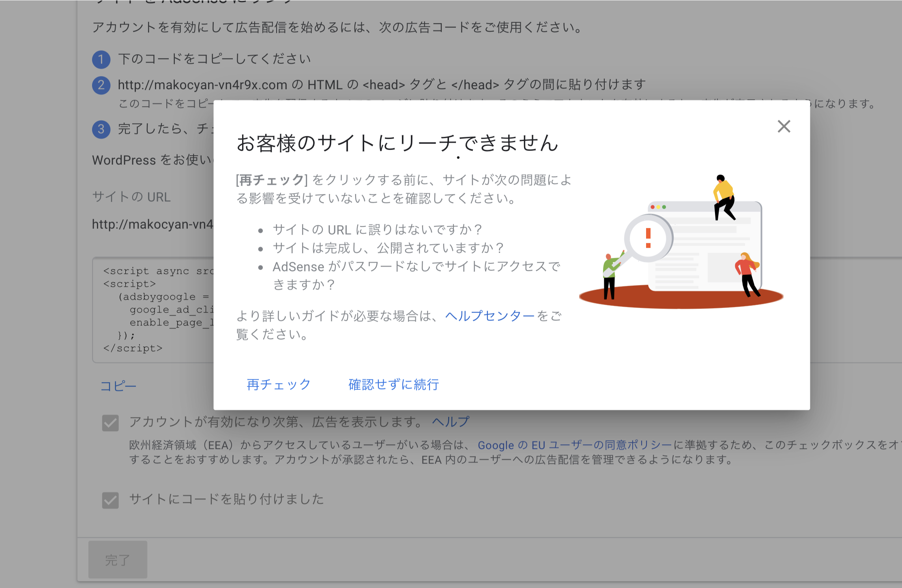Click the text サイトは完成し、公開されていますか？

point(389,248)
